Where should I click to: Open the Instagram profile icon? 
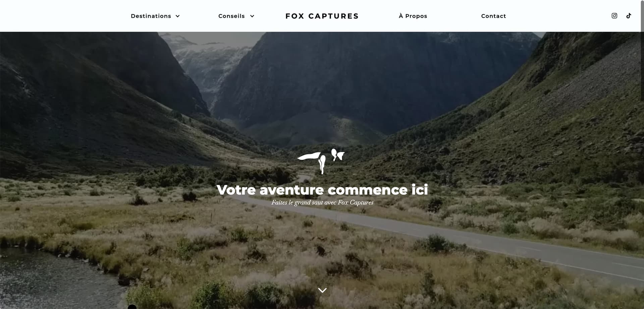(614, 16)
